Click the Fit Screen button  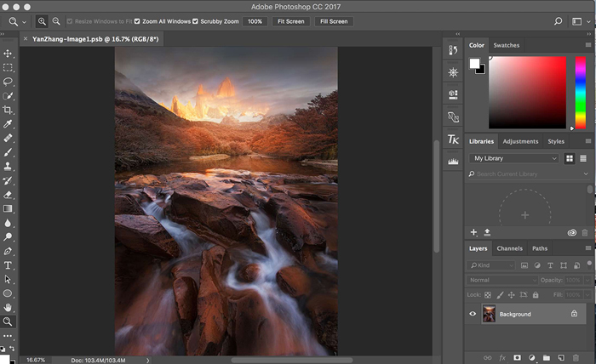click(290, 20)
